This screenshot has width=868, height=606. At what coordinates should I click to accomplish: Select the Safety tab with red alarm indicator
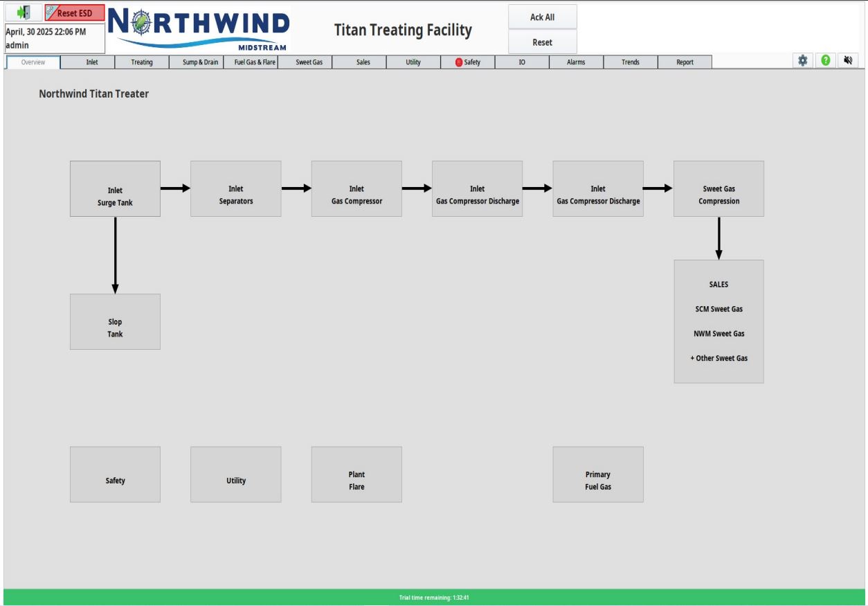pyautogui.click(x=468, y=62)
